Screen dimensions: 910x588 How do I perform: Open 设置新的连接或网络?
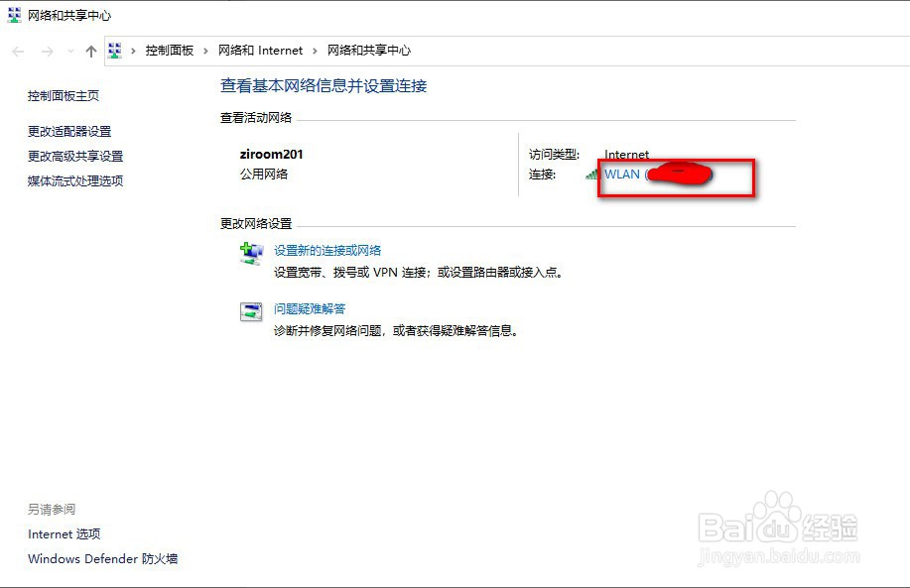pos(327,249)
